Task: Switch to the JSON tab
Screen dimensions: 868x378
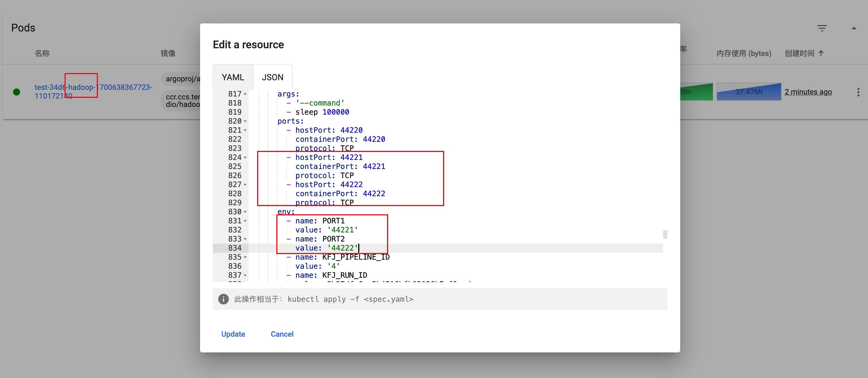Action: (x=272, y=77)
